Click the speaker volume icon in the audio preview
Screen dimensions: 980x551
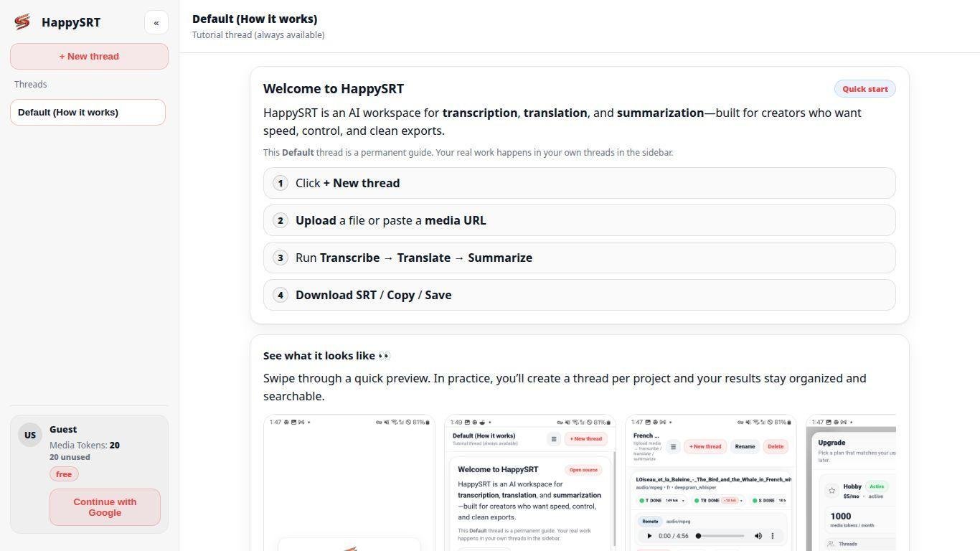click(758, 536)
